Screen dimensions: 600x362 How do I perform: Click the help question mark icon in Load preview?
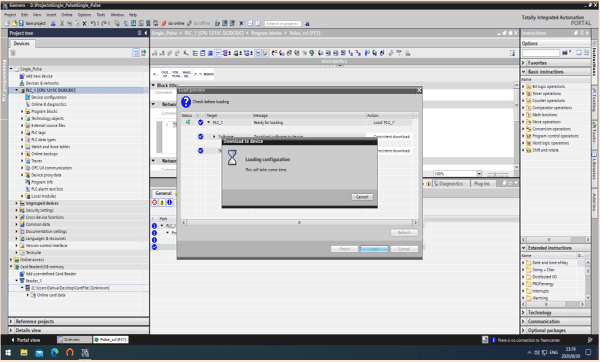(186, 102)
